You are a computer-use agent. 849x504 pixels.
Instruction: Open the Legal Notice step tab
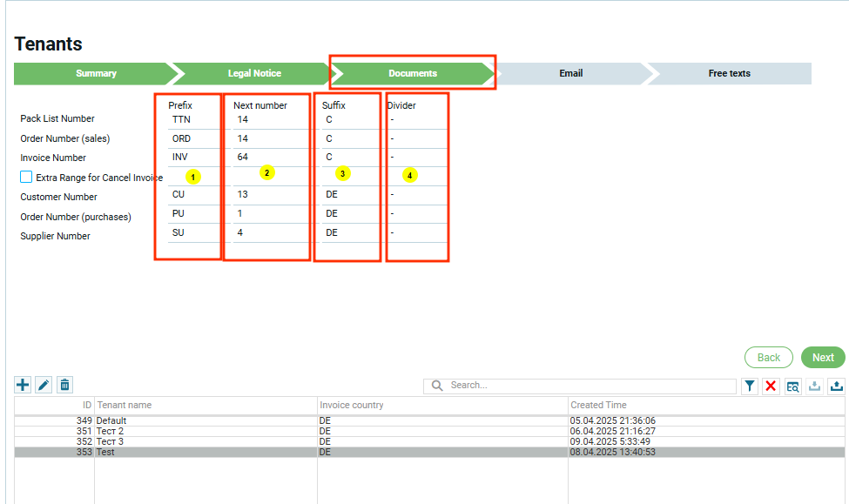(254, 73)
